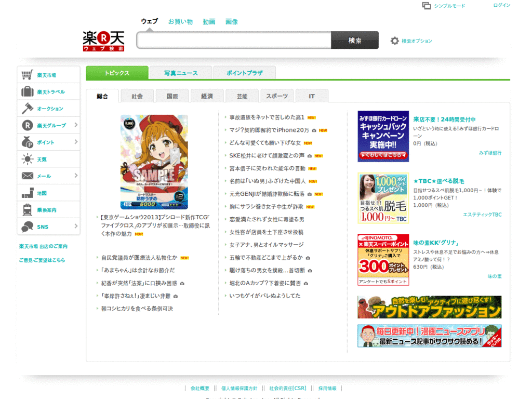Click the 楽天トラベル suitcase icon

[x=27, y=91]
